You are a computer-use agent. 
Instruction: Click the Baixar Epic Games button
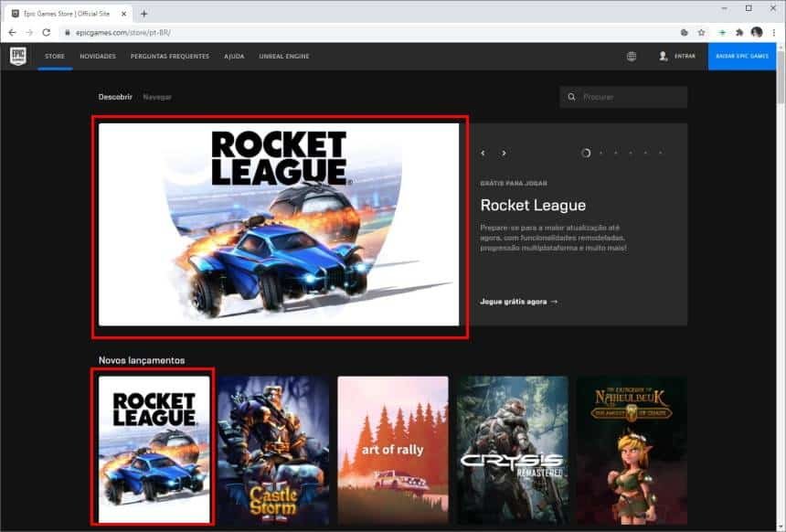tap(742, 56)
